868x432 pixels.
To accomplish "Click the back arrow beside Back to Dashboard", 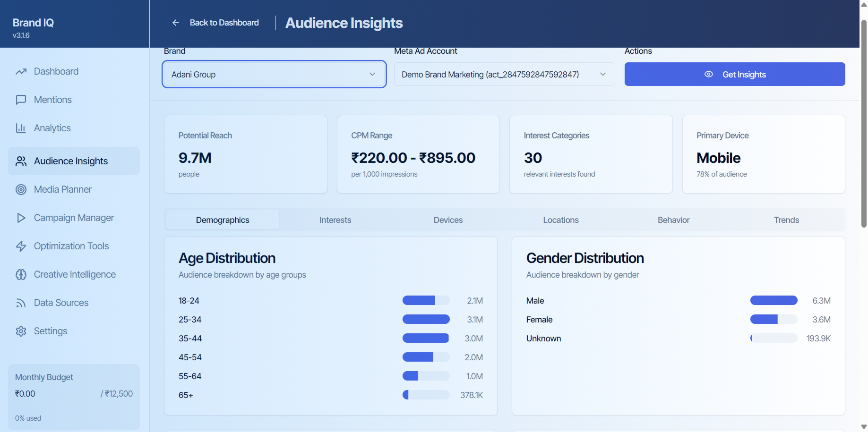I will click(x=175, y=22).
